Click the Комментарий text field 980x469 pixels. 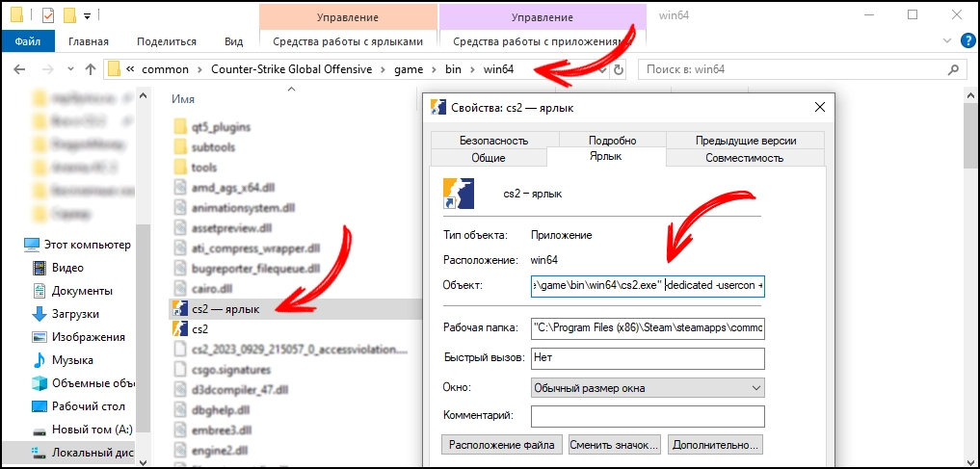tap(649, 416)
